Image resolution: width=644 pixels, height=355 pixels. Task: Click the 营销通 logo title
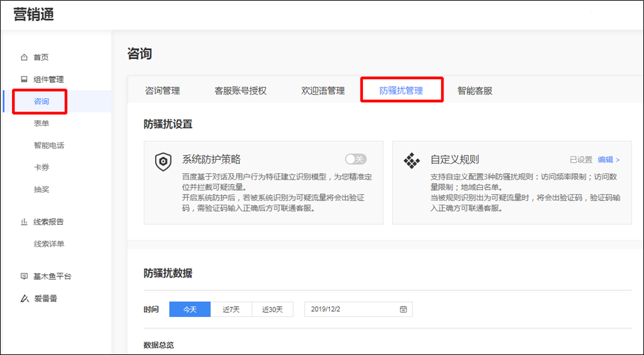click(34, 15)
